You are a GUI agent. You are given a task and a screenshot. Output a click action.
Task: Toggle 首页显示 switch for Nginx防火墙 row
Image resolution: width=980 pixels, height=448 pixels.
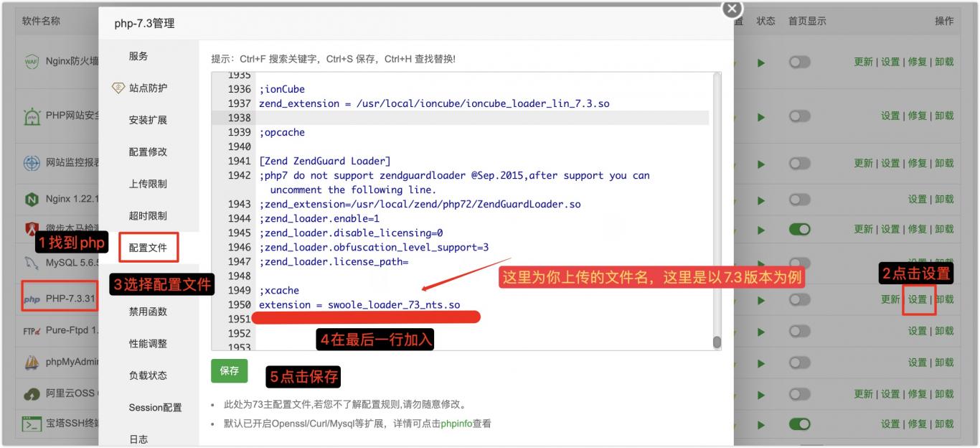click(799, 62)
